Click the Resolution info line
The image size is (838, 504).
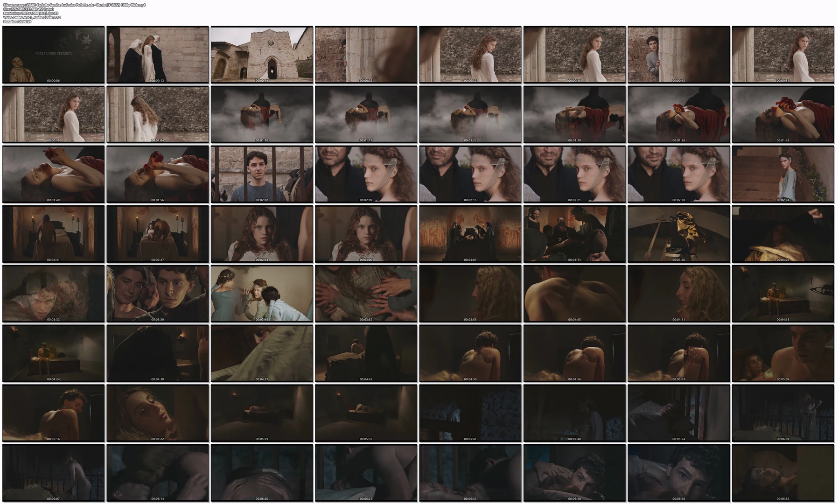pyautogui.click(x=31, y=13)
